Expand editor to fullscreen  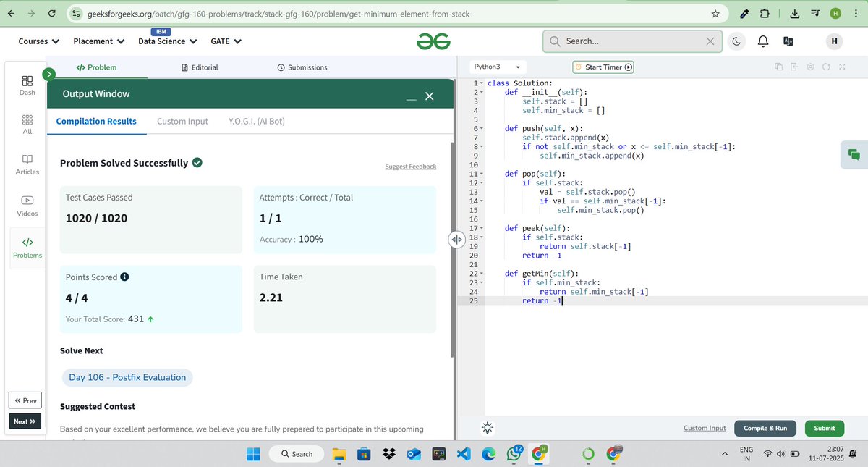(x=842, y=67)
